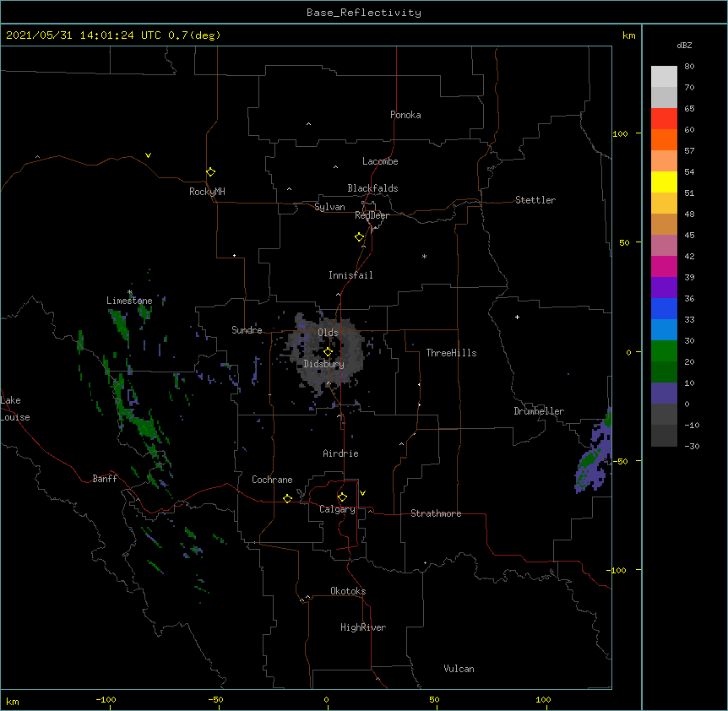
Task: Click the -30 value in the dBZ legend
Action: point(692,446)
